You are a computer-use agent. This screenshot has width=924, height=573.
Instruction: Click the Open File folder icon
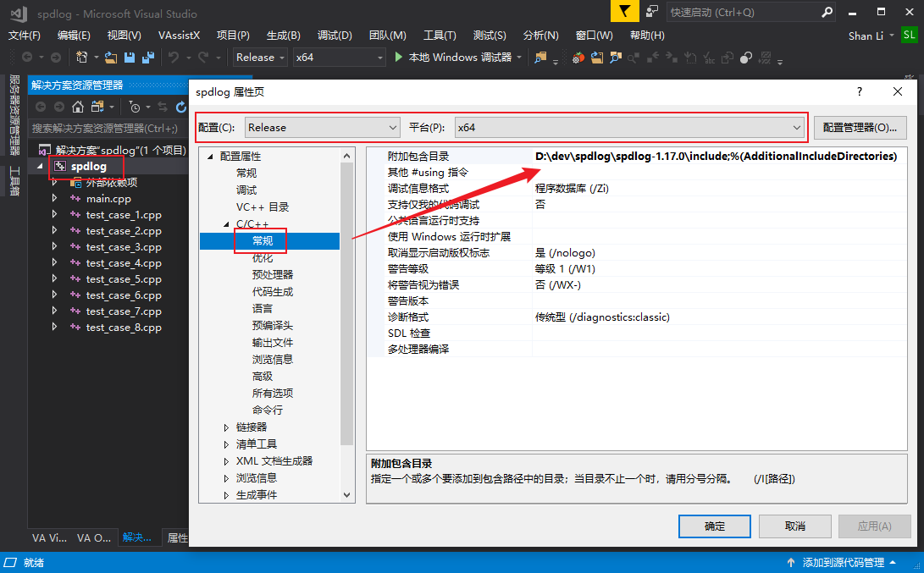point(111,58)
